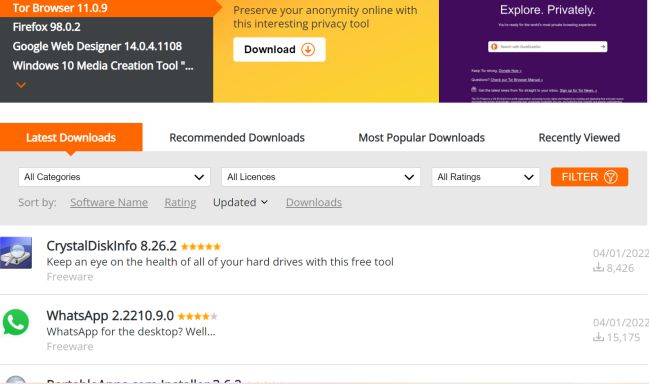Click the orange FILTER button
The width and height of the screenshot is (649, 384).
[589, 177]
